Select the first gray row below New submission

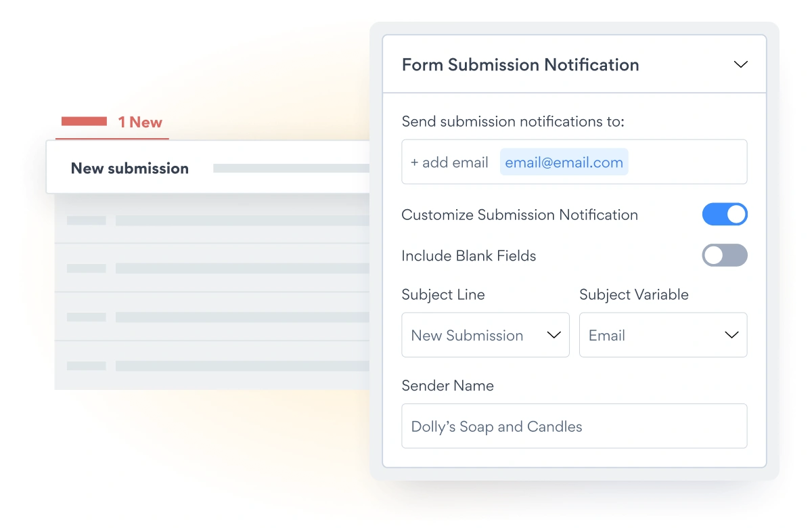pyautogui.click(x=217, y=220)
